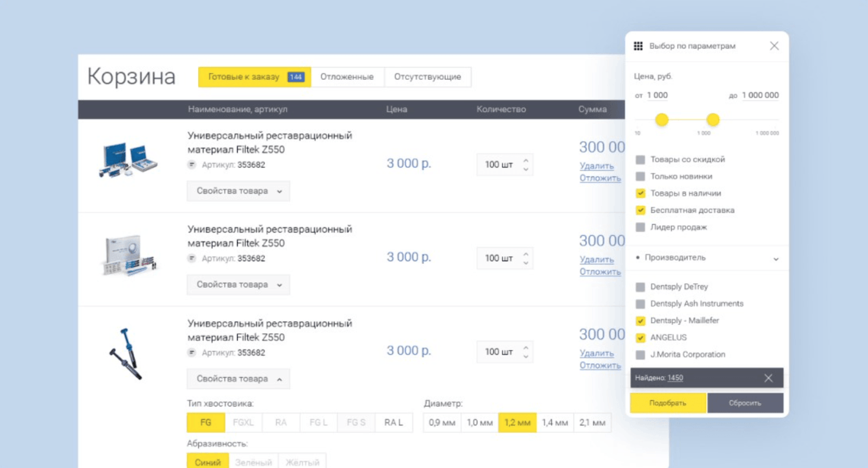Expand Свойства товара for the second product
Viewport: 868px width, 468px height.
tap(238, 285)
